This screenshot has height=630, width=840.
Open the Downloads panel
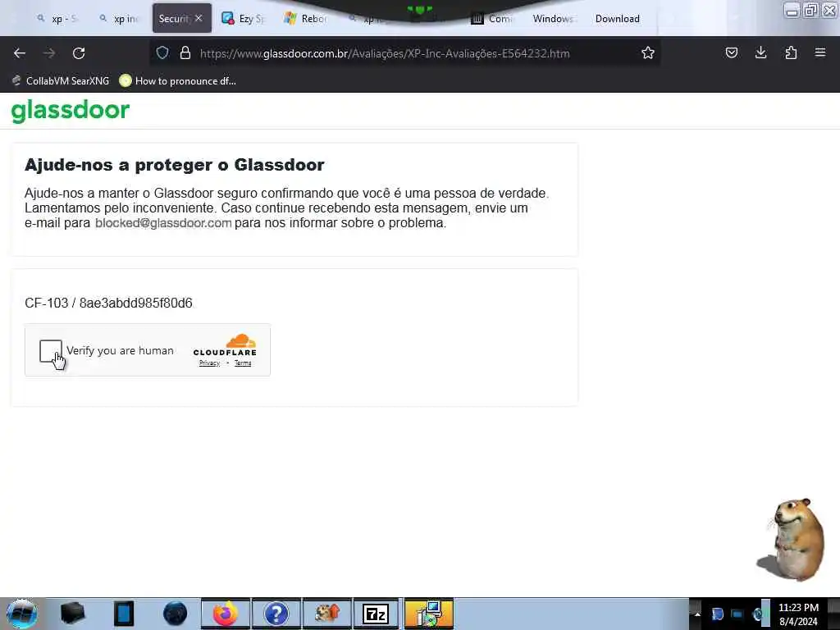[760, 52]
